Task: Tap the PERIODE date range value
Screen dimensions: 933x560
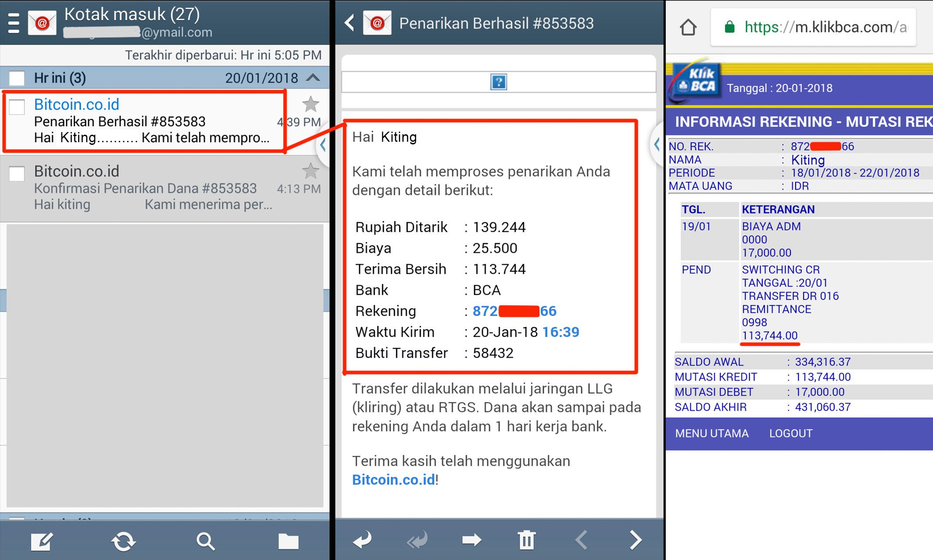Action: [855, 172]
